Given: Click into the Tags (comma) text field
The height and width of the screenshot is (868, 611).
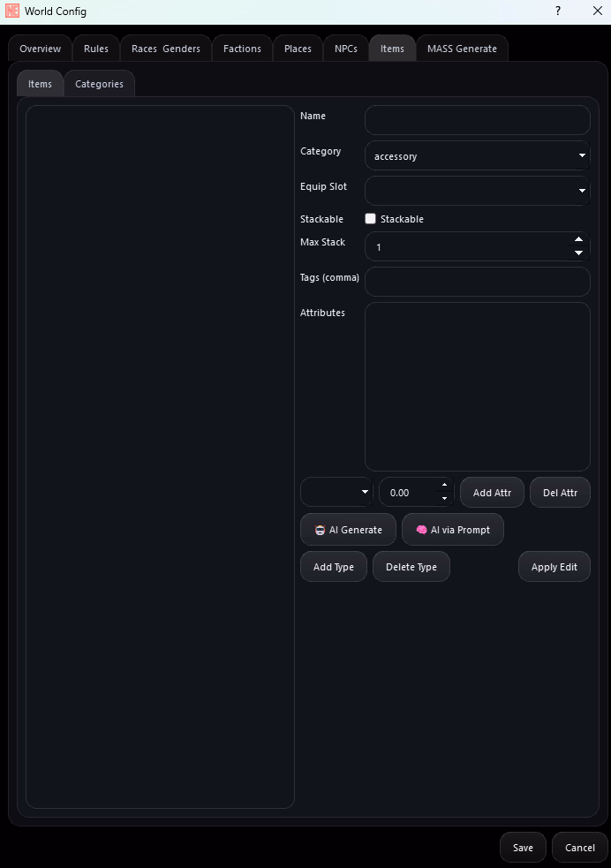Looking at the screenshot, I should [x=477, y=282].
